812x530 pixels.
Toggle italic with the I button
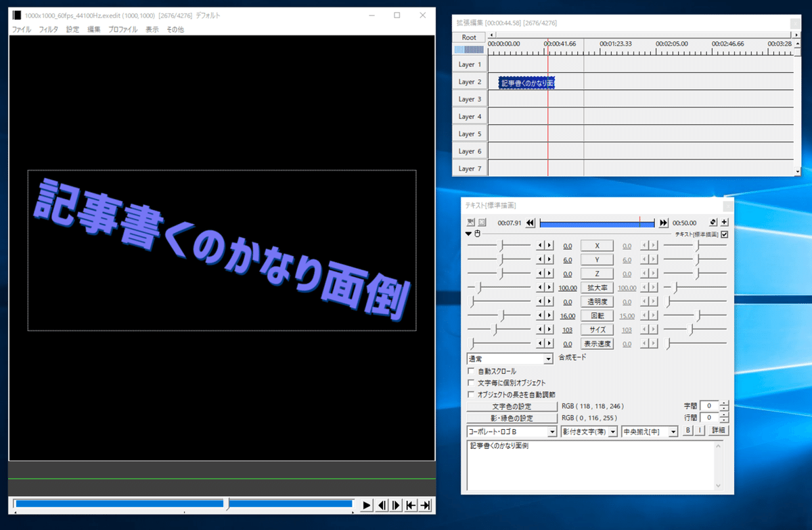[x=699, y=430]
